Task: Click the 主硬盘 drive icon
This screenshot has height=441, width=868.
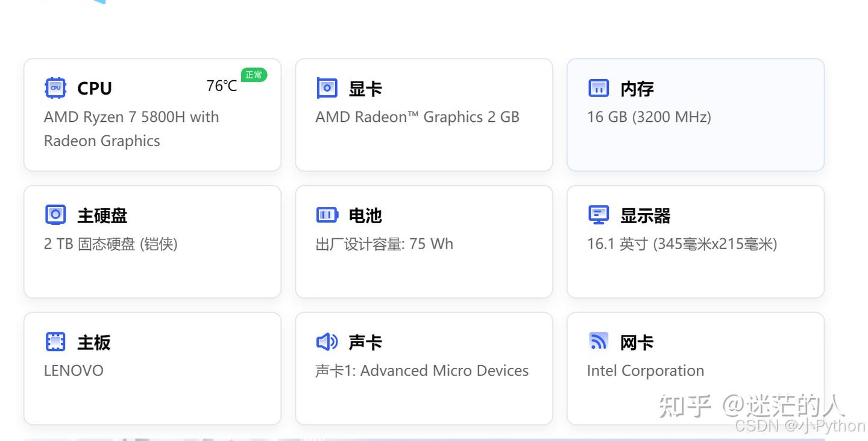Action: [x=55, y=214]
